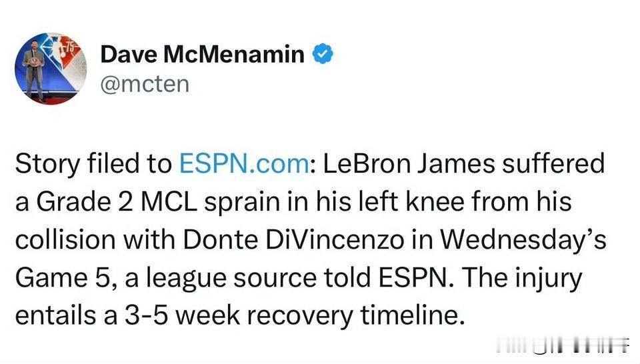This screenshot has height=364, width=640.
Task: Click the man standing in the avatar photo
Action: (35, 71)
